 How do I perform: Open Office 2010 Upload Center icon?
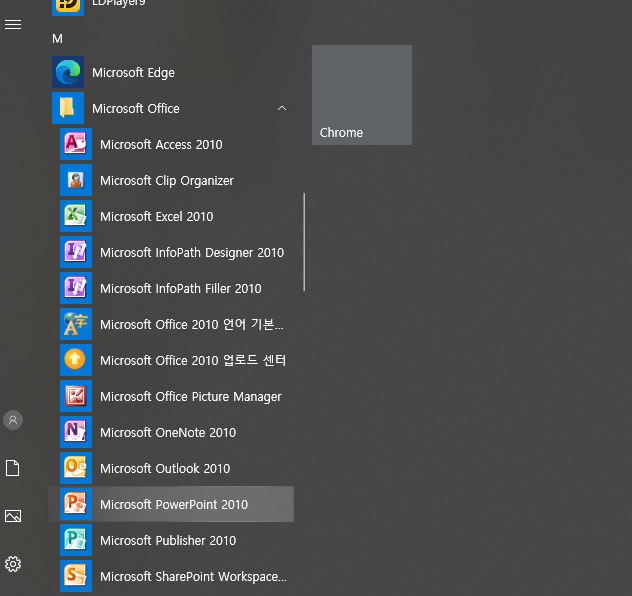coord(76,360)
